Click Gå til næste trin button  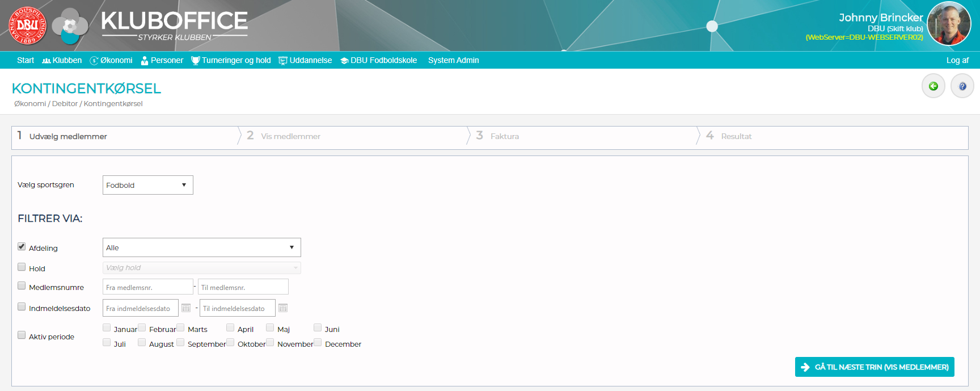click(875, 367)
